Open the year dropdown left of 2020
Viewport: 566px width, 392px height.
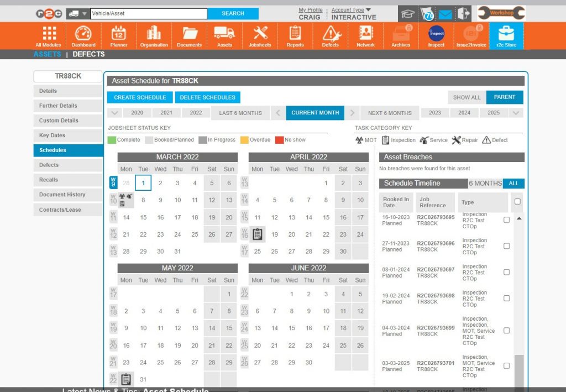(x=115, y=113)
